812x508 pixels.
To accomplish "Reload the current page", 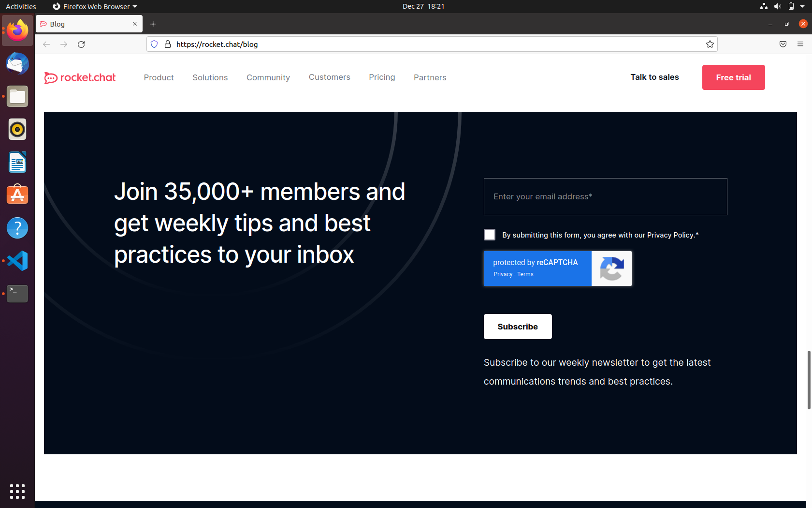I will [81, 44].
